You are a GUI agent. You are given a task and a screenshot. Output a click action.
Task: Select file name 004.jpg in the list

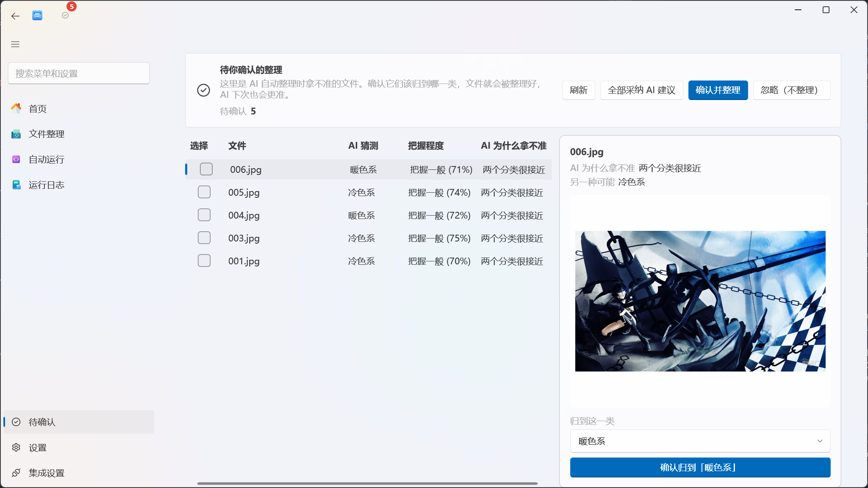[244, 215]
